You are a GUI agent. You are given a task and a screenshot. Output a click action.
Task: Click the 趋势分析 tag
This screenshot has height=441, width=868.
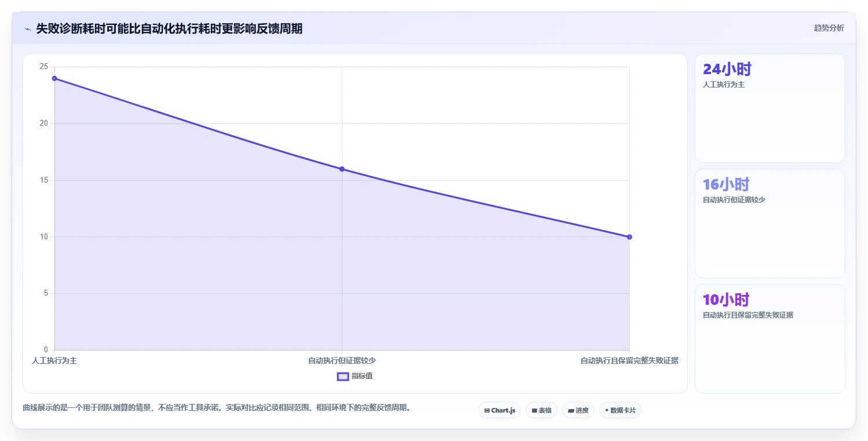(829, 28)
